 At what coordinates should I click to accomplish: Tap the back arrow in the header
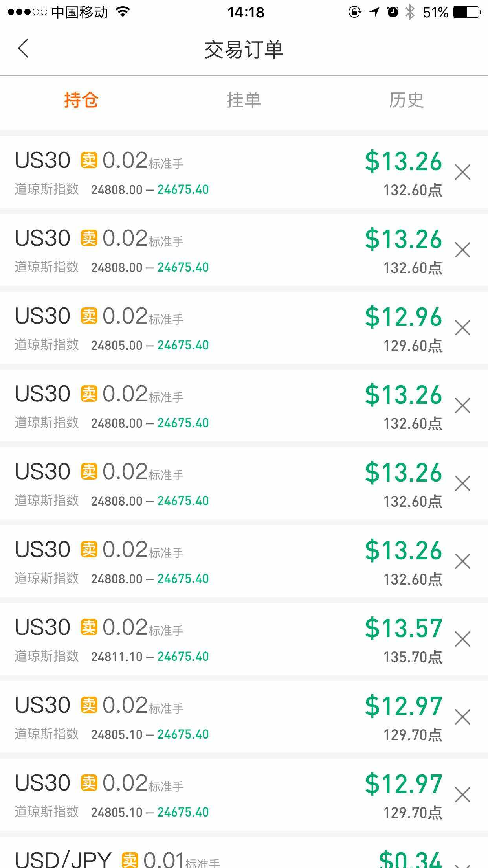coord(24,49)
